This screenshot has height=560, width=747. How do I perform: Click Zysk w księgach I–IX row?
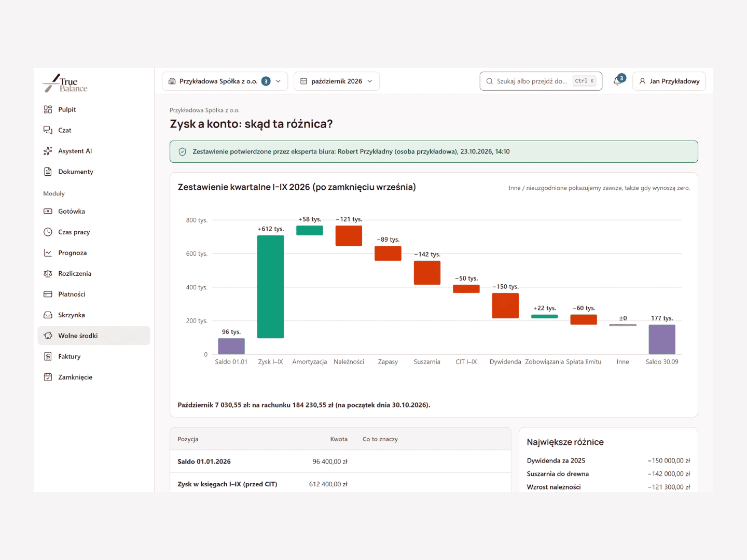[x=340, y=484]
